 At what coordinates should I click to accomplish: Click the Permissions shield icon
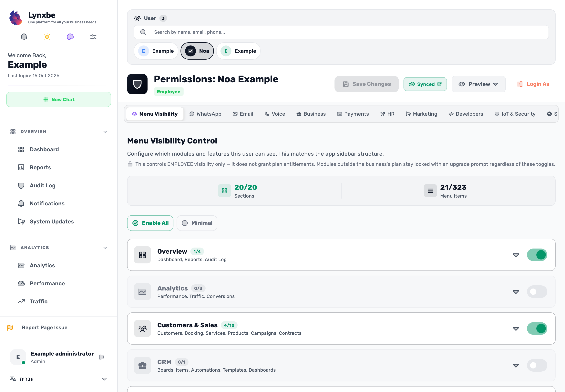click(x=137, y=84)
